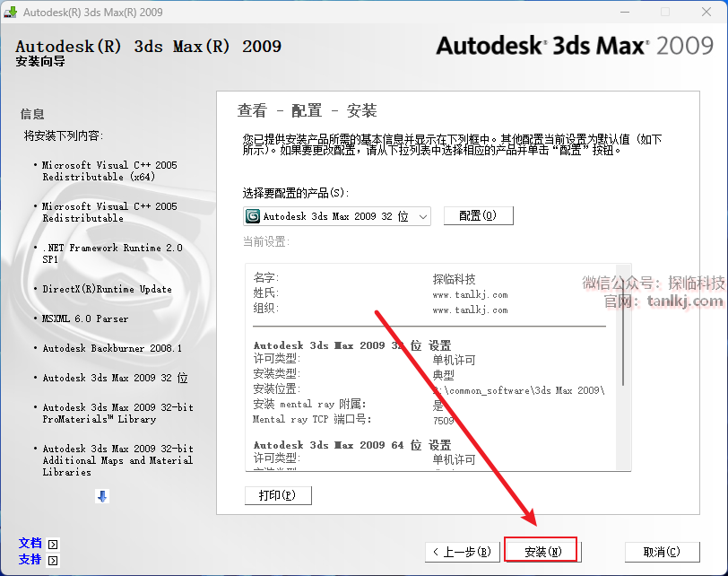Select 'Autodesk 3ds Max 2009 32 位' in the left list
Image resolution: width=728 pixels, height=576 pixels.
point(115,378)
